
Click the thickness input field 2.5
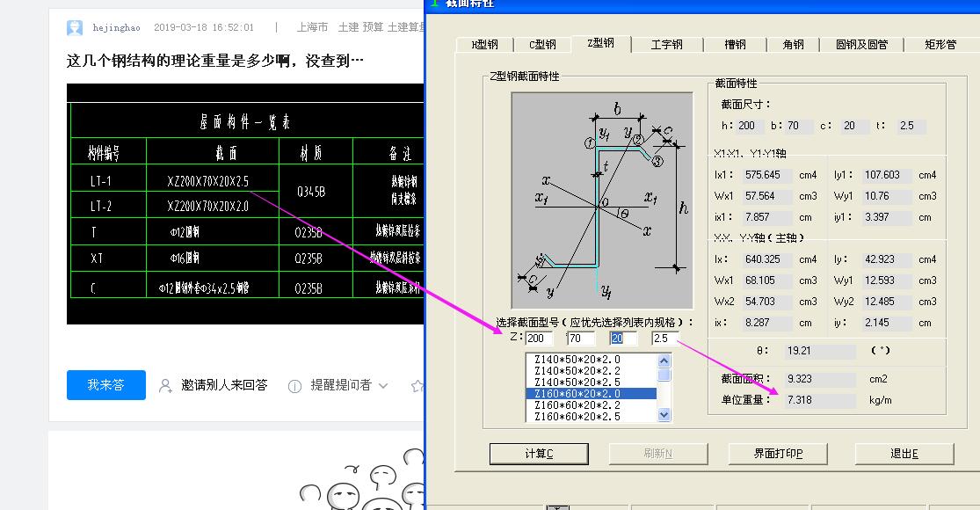point(665,339)
